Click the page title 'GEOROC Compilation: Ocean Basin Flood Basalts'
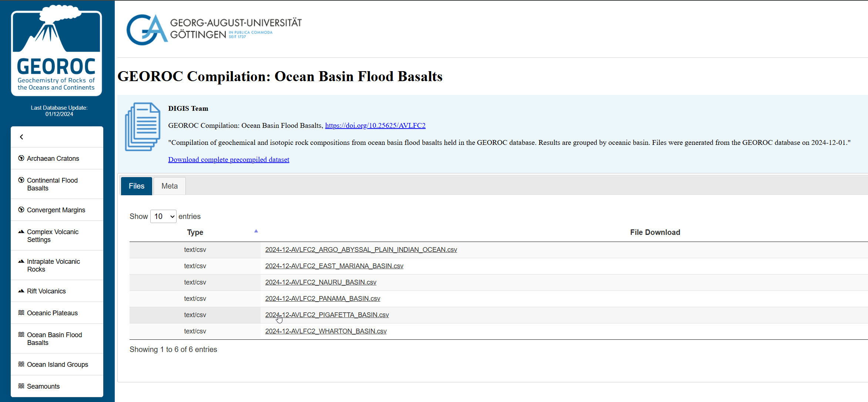The width and height of the screenshot is (868, 402). pyautogui.click(x=280, y=76)
